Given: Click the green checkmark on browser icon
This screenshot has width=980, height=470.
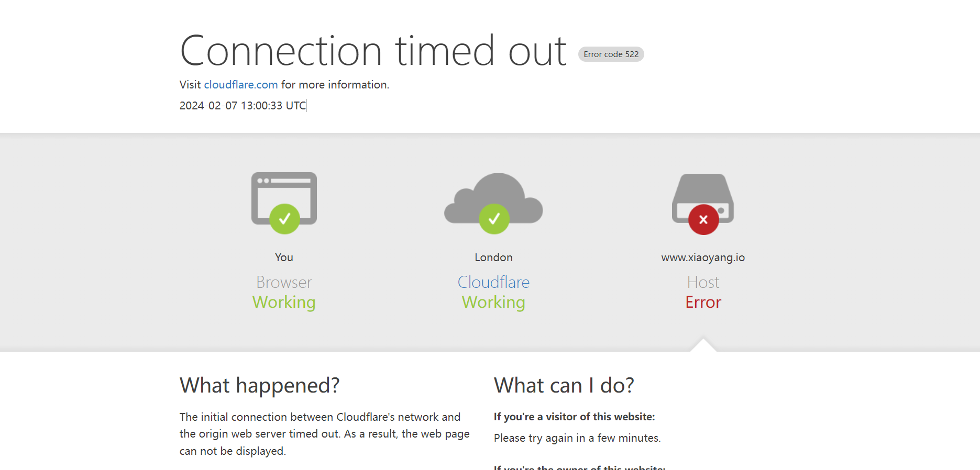Looking at the screenshot, I should pyautogui.click(x=284, y=219).
